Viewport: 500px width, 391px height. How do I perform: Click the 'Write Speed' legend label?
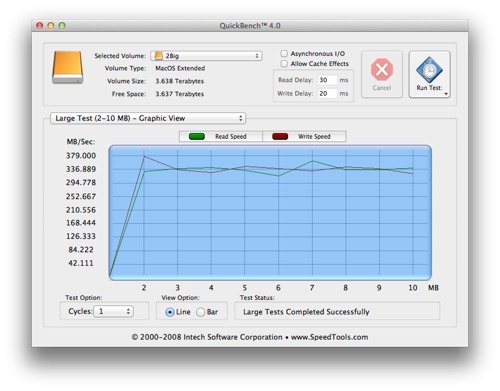[314, 136]
